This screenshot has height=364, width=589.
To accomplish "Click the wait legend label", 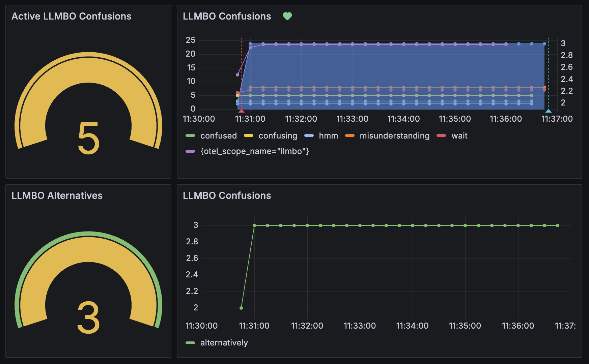I will point(459,136).
